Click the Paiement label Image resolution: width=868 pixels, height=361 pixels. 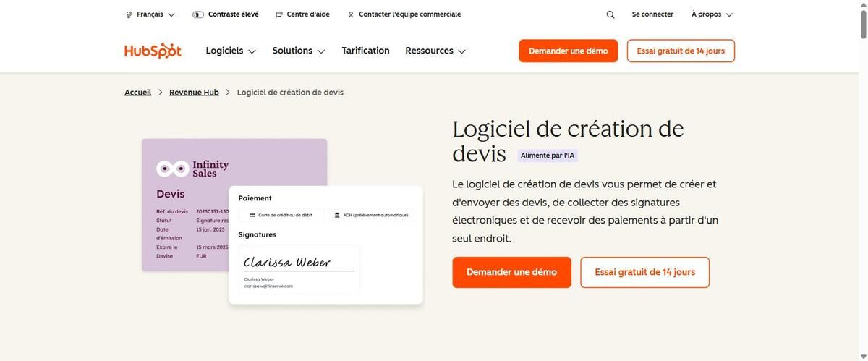tap(255, 198)
